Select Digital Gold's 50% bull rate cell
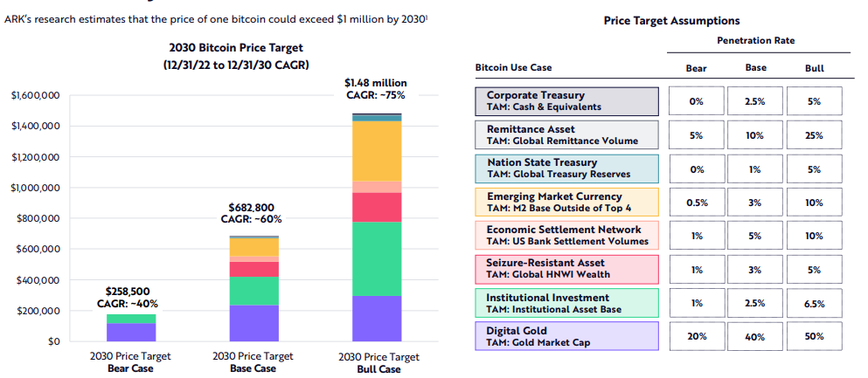Viewport: 868px width, 378px height. [x=814, y=337]
